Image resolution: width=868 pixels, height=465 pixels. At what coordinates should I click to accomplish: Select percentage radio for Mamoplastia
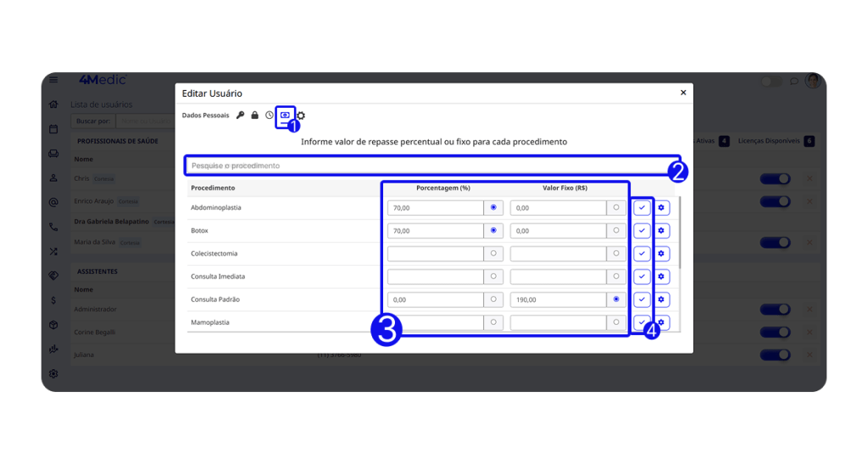[x=493, y=322]
